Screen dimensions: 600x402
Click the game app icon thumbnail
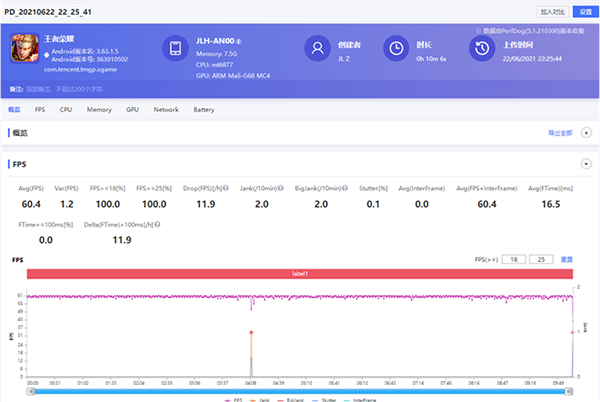(x=26, y=48)
